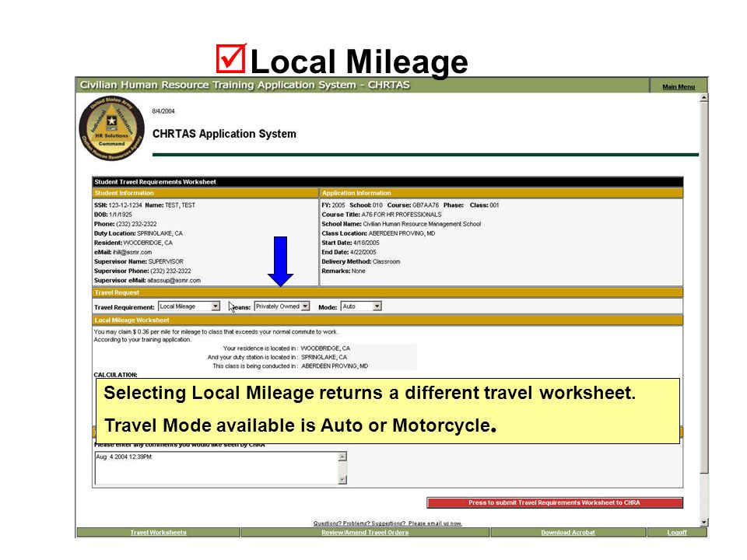Viewport: 747px width, 560px height.
Task: Select the student email ihill@asmr.com text
Action: tap(132, 252)
